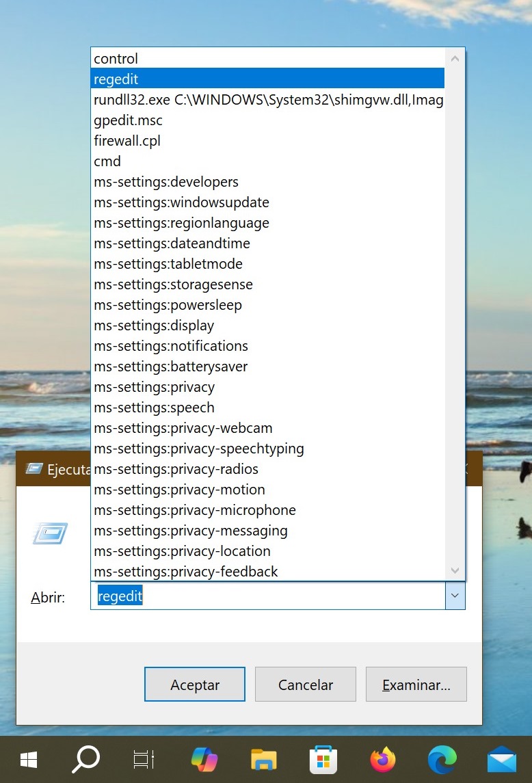Image resolution: width=532 pixels, height=783 pixels.
Task: Open the Mail app from the taskbar
Action: tap(501, 760)
